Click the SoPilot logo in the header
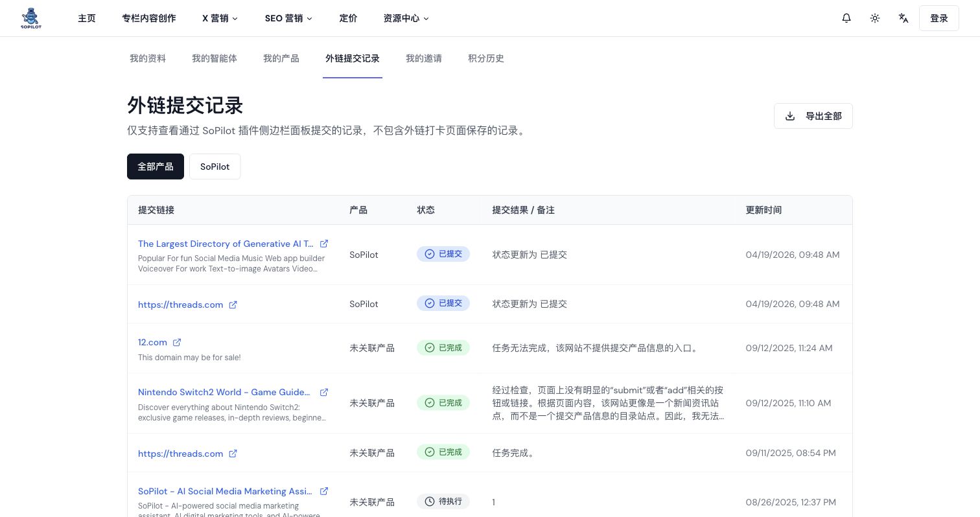 point(30,18)
